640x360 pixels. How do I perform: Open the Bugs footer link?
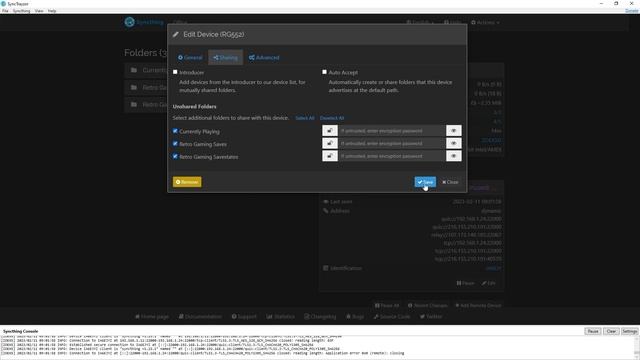(355, 316)
